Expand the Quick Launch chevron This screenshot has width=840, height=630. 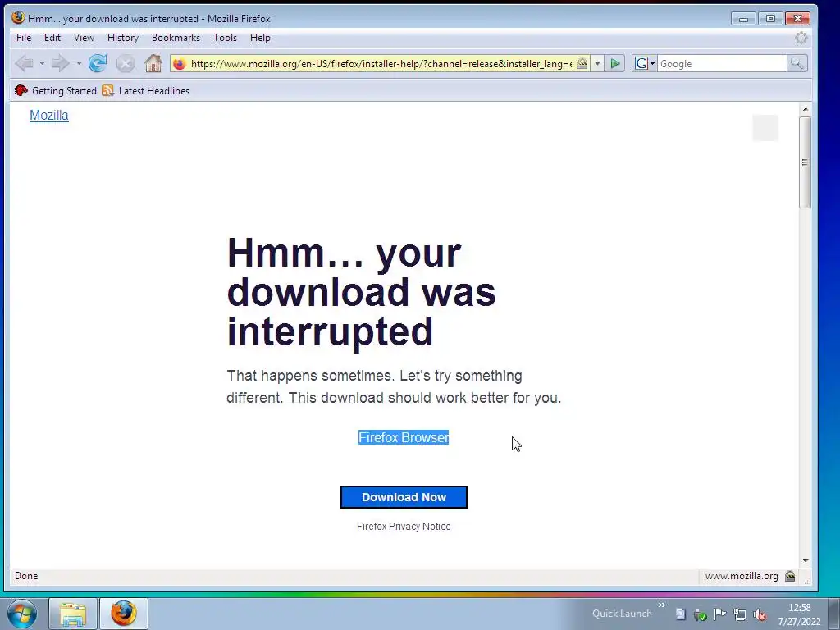tap(662, 605)
